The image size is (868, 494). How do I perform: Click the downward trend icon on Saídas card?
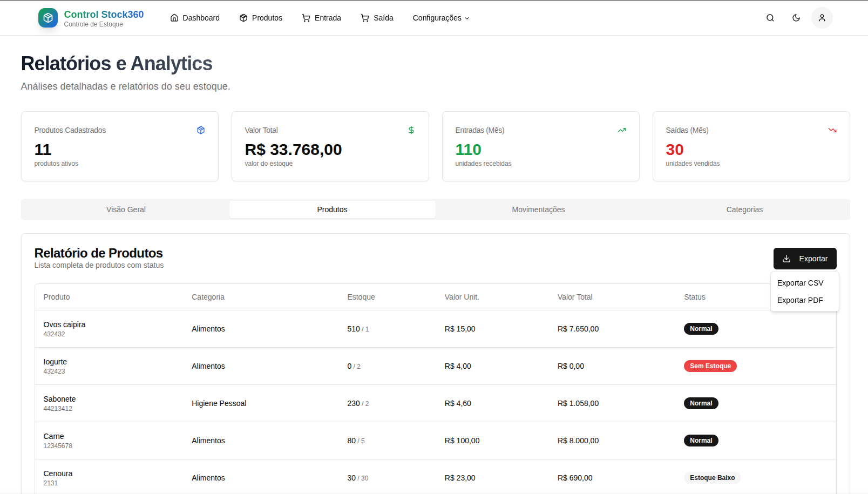click(832, 130)
